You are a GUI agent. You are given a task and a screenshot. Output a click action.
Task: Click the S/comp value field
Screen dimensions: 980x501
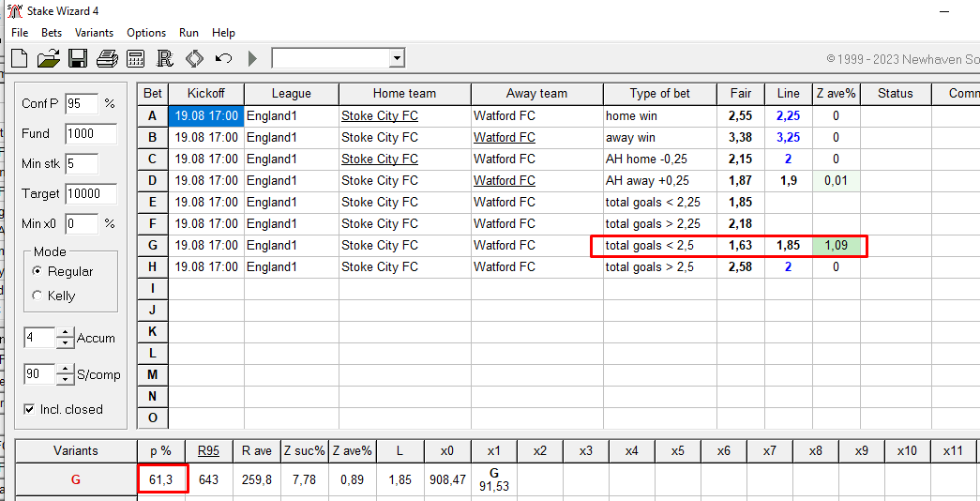pyautogui.click(x=40, y=374)
